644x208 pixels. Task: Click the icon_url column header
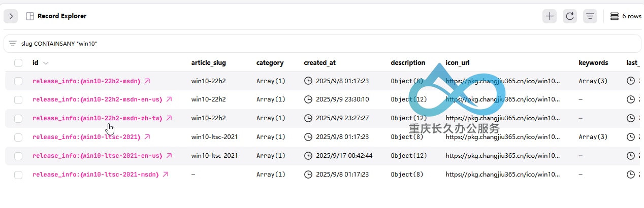(x=458, y=63)
